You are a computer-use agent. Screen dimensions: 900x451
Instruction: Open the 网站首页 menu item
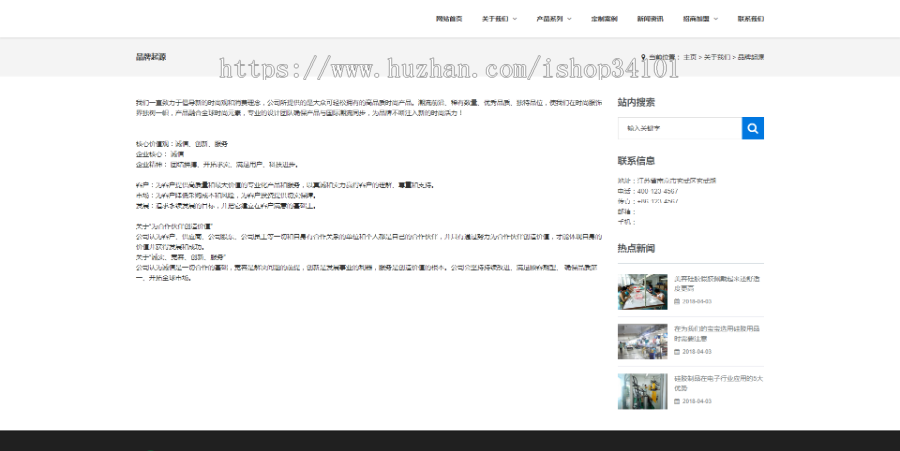(449, 19)
